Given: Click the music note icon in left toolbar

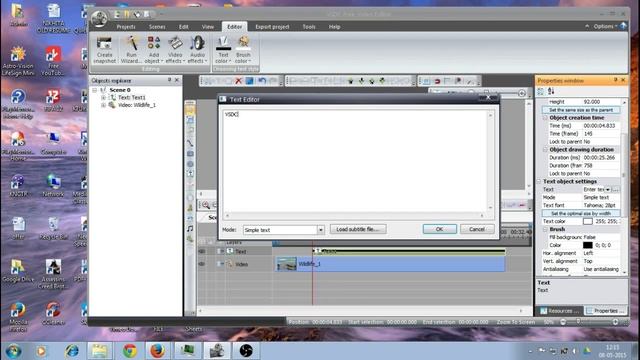Looking at the screenshot, I should coord(190,229).
